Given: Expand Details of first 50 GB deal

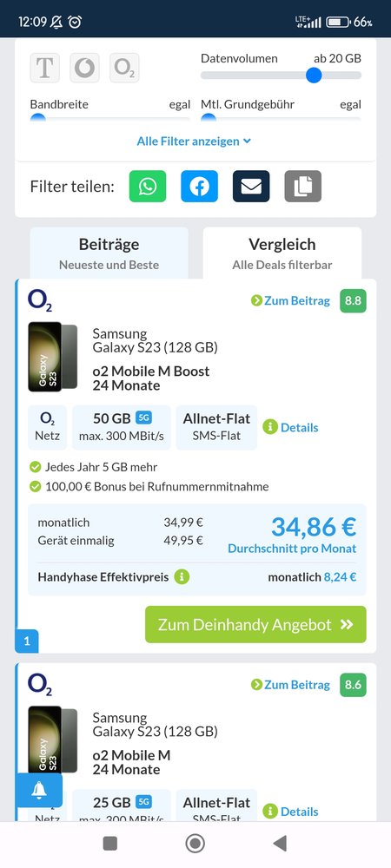Looking at the screenshot, I should pyautogui.click(x=290, y=427).
